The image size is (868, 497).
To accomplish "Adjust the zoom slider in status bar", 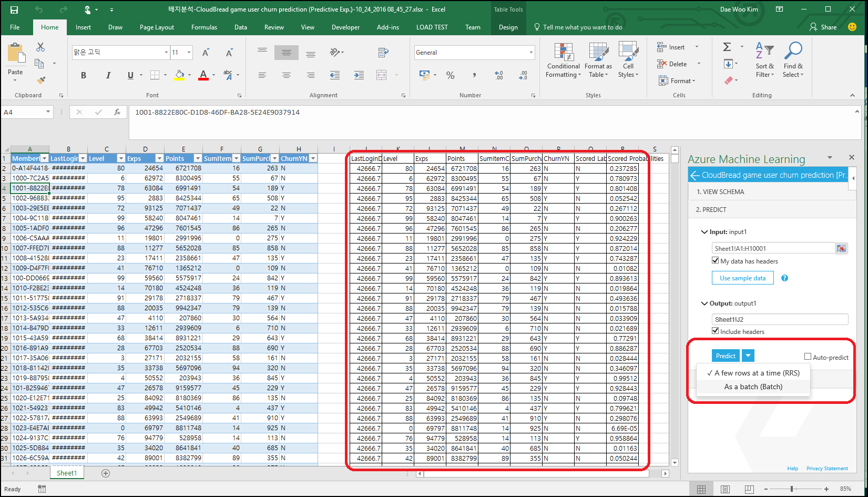I will (792, 489).
